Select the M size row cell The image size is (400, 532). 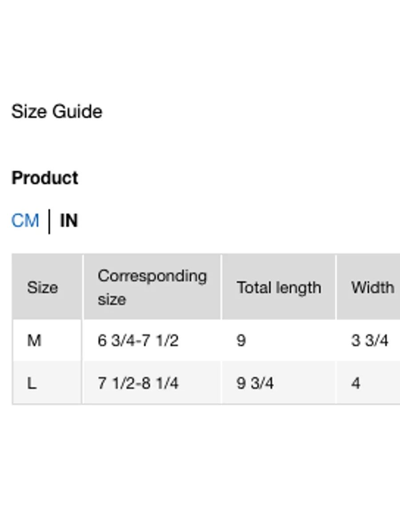[x=47, y=340]
